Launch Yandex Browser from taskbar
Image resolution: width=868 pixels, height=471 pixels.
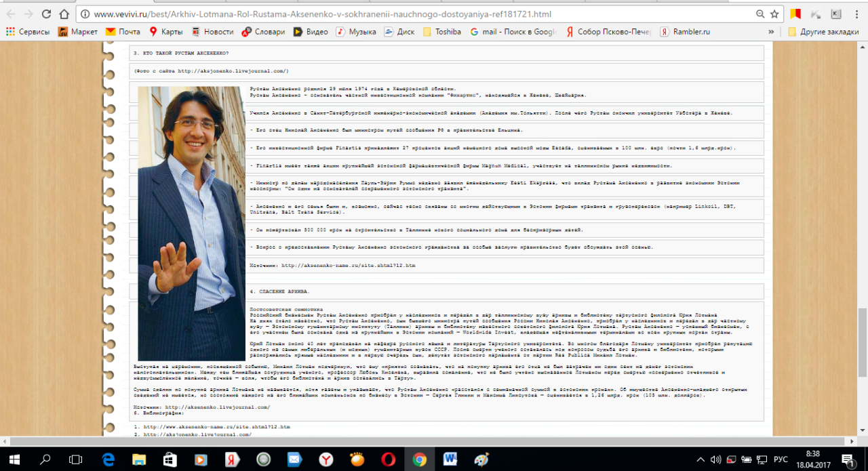[x=326, y=459]
